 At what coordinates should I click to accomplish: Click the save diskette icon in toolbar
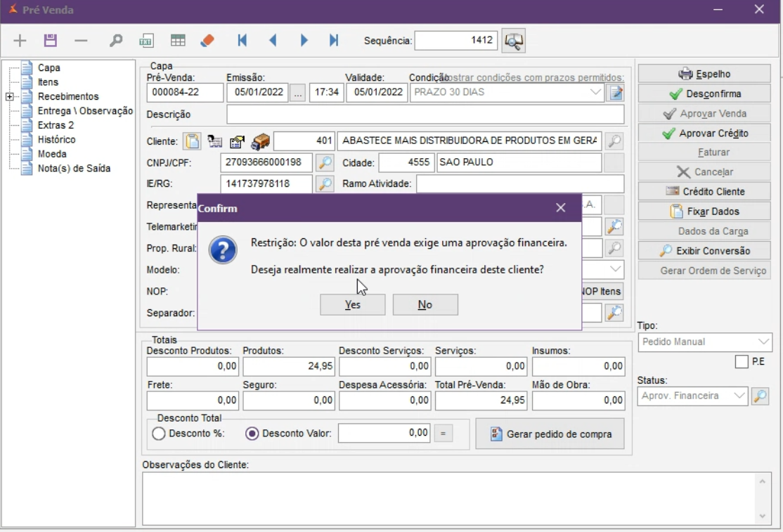point(50,41)
